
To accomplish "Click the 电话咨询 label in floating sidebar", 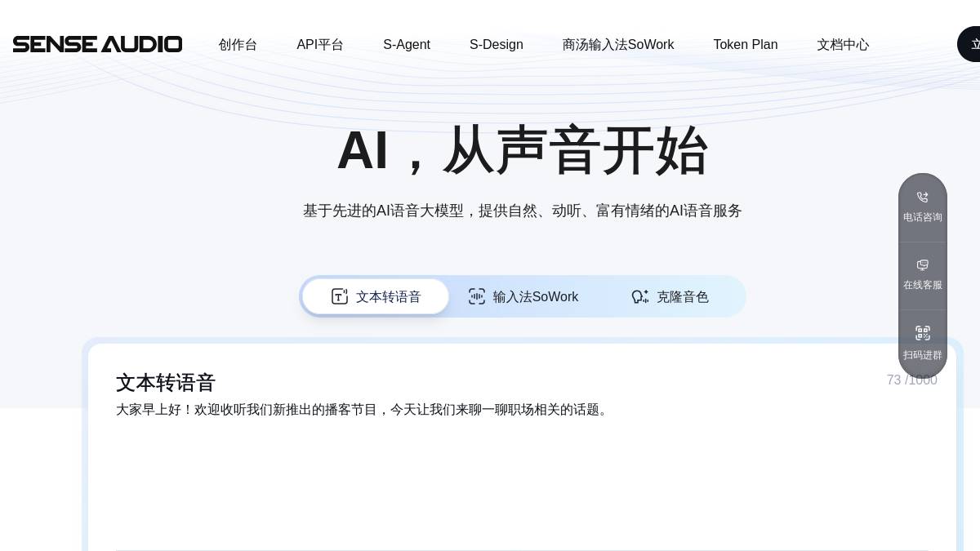I will [923, 217].
